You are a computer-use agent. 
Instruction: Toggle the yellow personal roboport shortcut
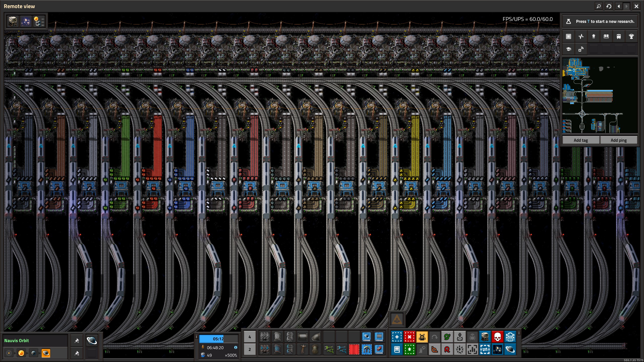(x=422, y=337)
